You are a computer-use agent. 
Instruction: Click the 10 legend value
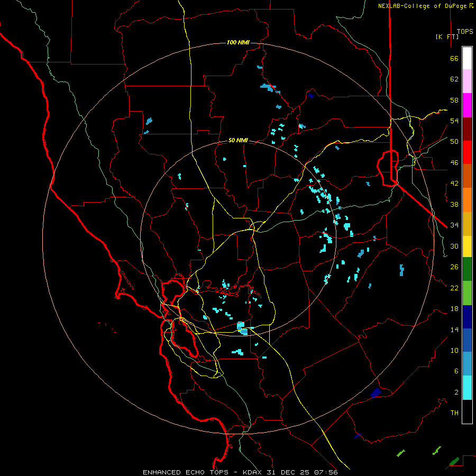click(x=454, y=351)
